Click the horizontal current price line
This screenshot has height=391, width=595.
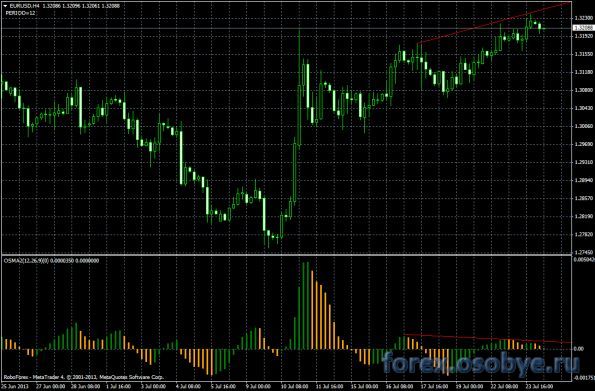(x=286, y=28)
